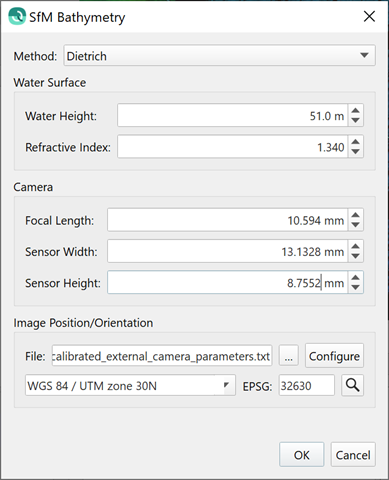Screen dimensions: 389x480
Task: Open the Method dropdown showing Dietrich
Action: 219,55
